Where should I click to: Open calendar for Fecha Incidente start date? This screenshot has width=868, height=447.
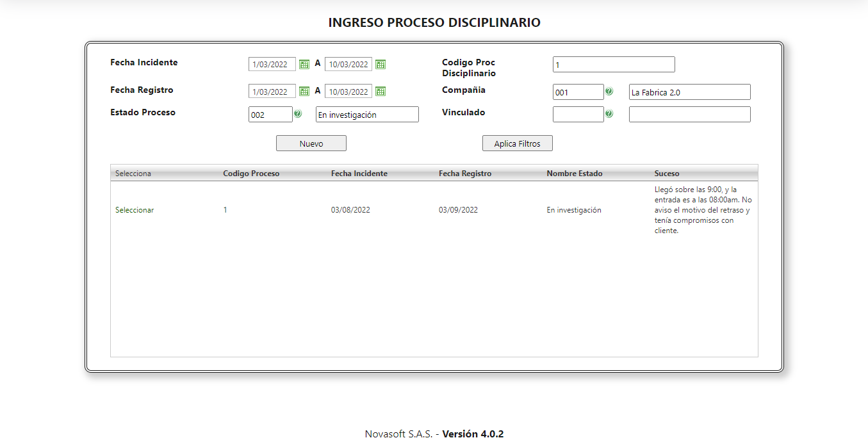tap(304, 63)
